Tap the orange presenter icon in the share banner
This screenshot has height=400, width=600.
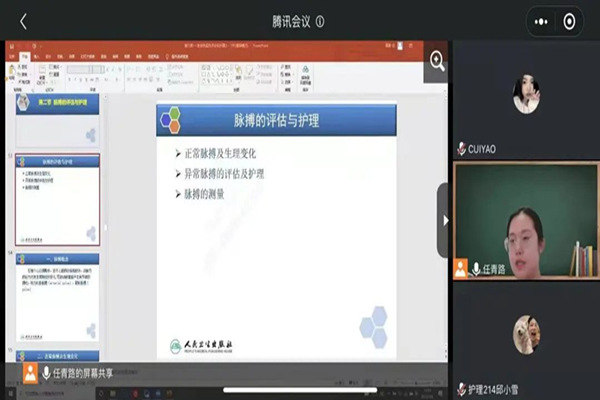pos(30,373)
